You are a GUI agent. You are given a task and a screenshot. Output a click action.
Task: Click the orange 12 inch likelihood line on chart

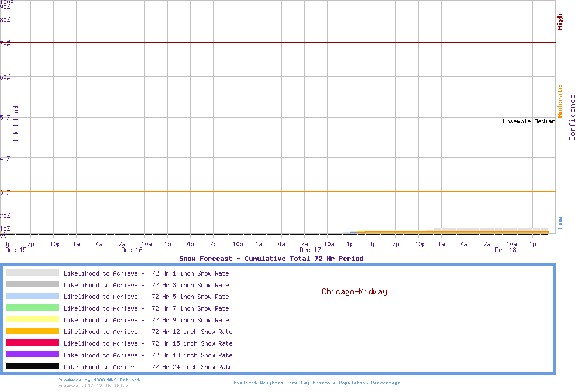click(x=453, y=232)
